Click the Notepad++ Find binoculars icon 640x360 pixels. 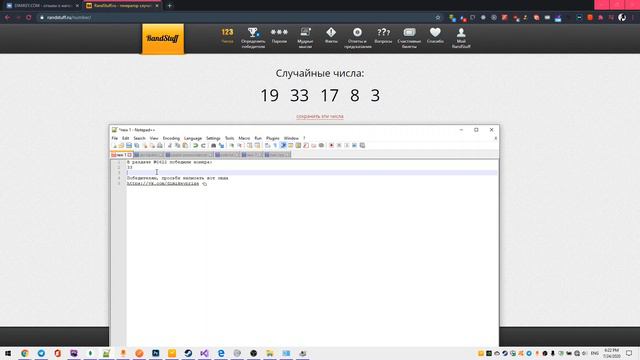[x=213, y=146]
